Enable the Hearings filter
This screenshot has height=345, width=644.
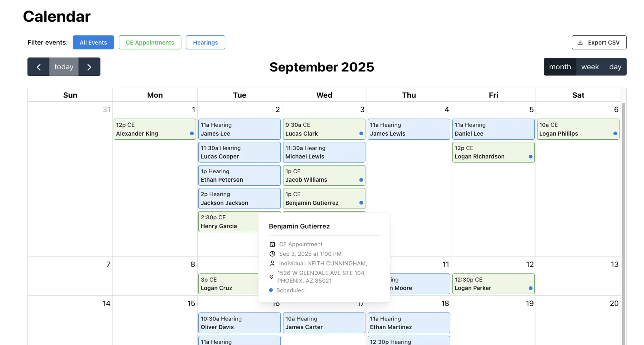[x=205, y=42]
